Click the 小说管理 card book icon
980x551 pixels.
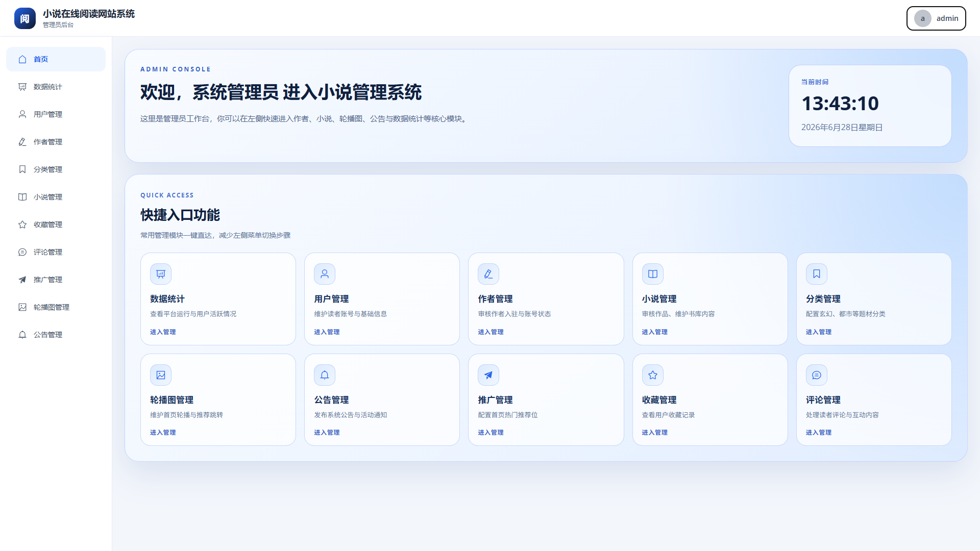tap(653, 274)
